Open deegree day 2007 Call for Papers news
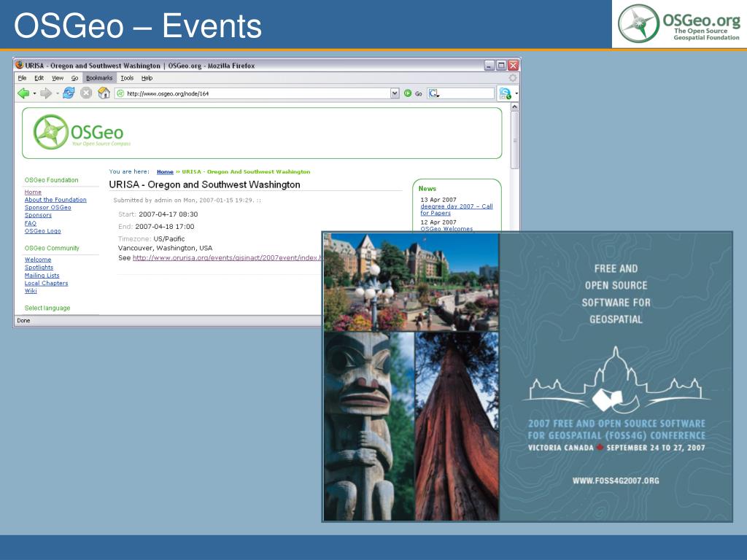Viewport: 747px width, 560px height. point(457,209)
